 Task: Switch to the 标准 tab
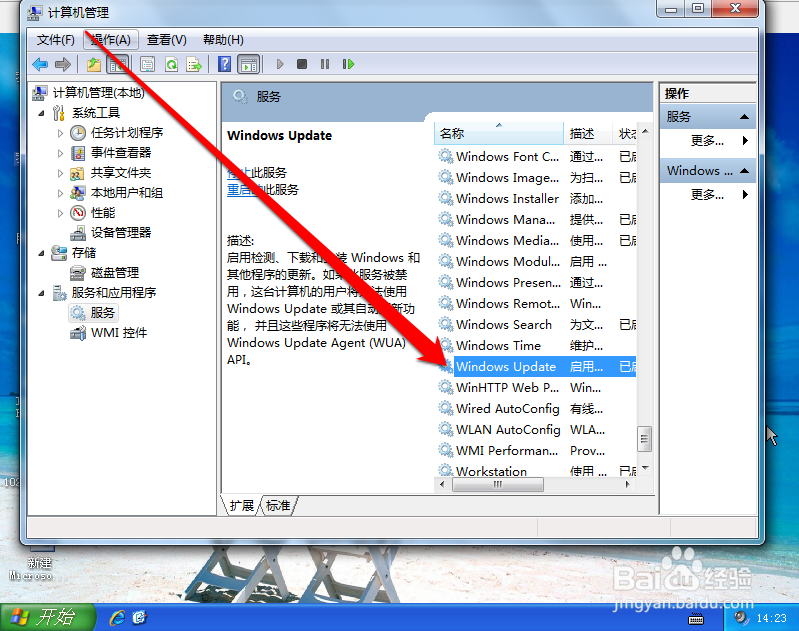[x=278, y=506]
